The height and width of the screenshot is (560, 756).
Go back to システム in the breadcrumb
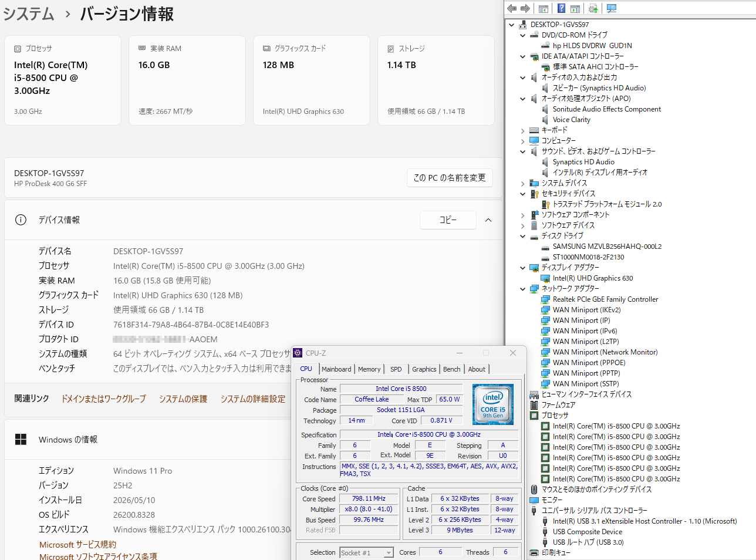coord(29,14)
